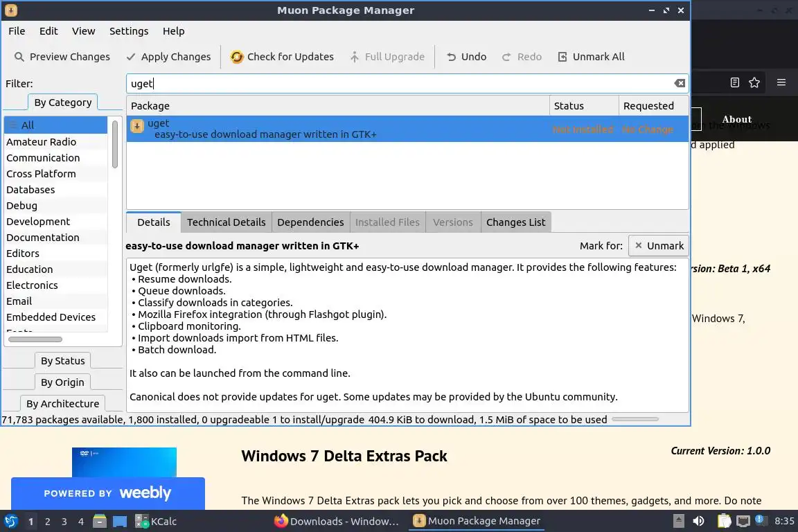Select the Debug category
Screen dimensions: 798x532
click(x=56, y=206)
